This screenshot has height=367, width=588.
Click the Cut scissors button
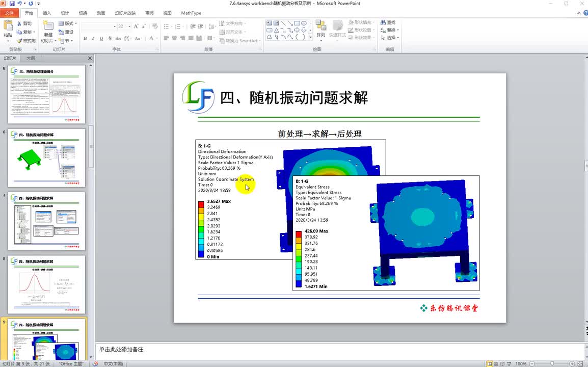[x=24, y=23]
